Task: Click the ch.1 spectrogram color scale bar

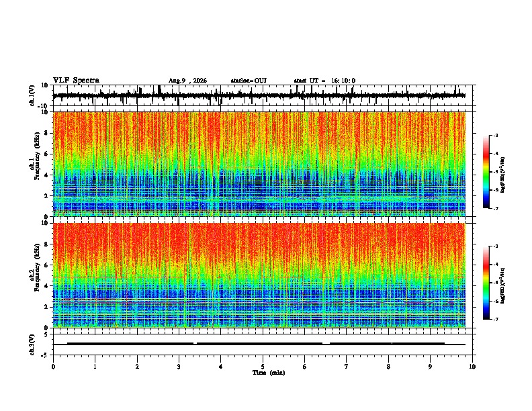Action: tap(486, 172)
